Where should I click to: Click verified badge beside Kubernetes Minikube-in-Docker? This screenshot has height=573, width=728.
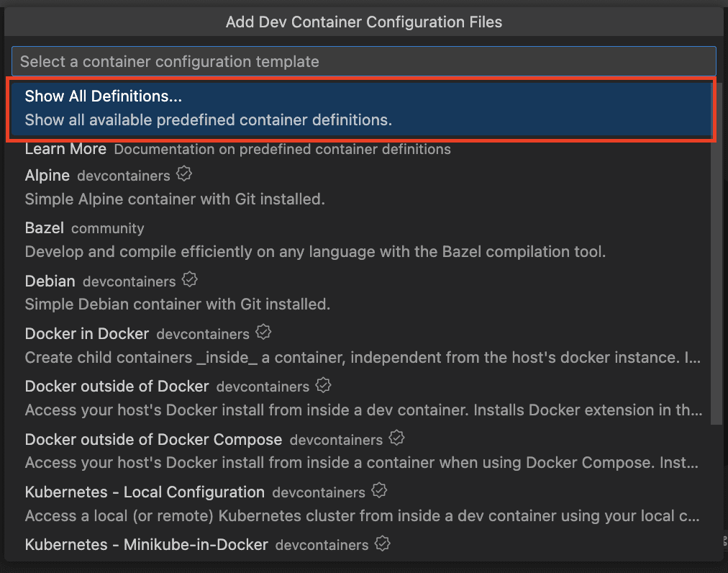383,543
